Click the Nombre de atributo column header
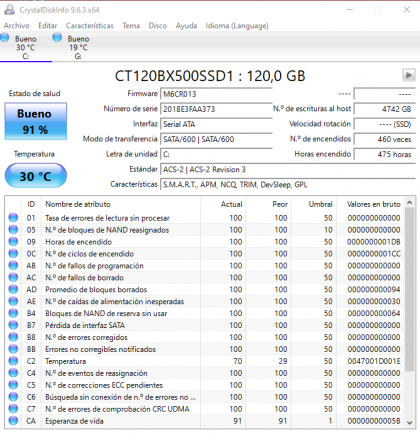Screen dimensions: 420x433 [121, 204]
